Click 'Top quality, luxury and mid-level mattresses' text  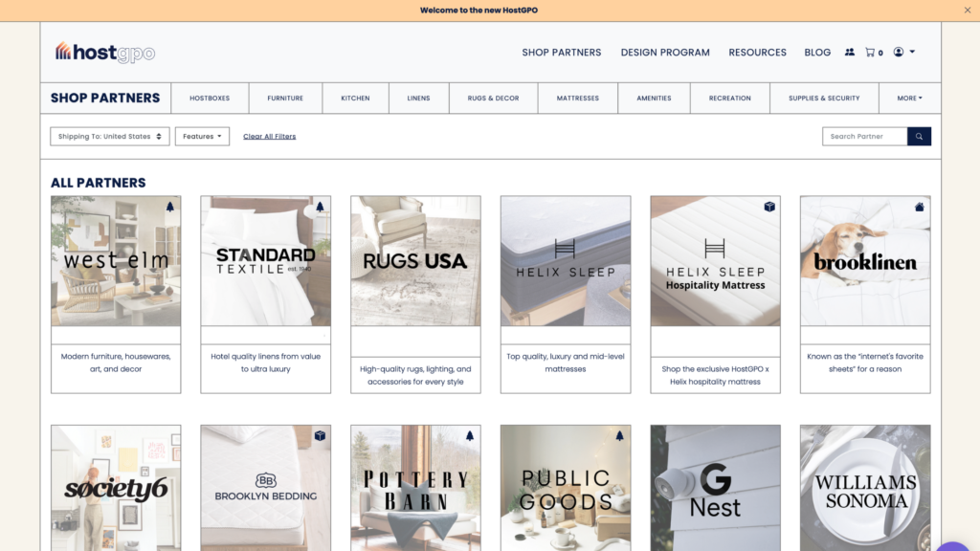[x=566, y=363]
